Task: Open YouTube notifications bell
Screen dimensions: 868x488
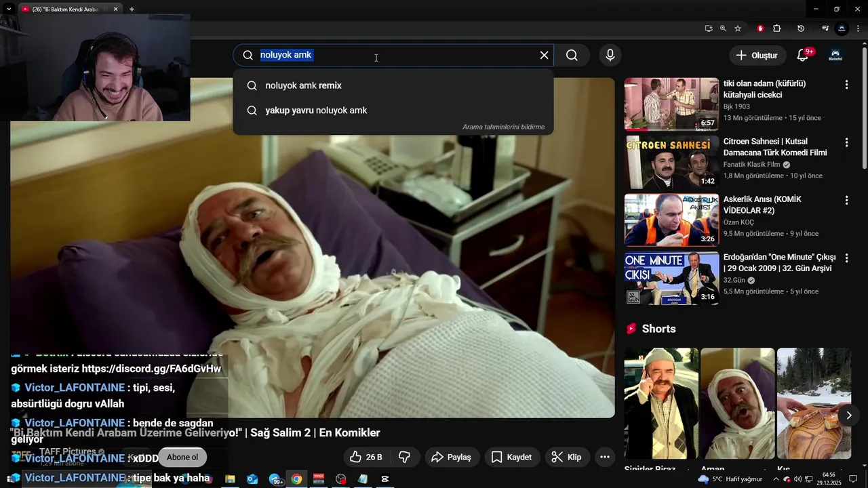Action: click(x=803, y=56)
